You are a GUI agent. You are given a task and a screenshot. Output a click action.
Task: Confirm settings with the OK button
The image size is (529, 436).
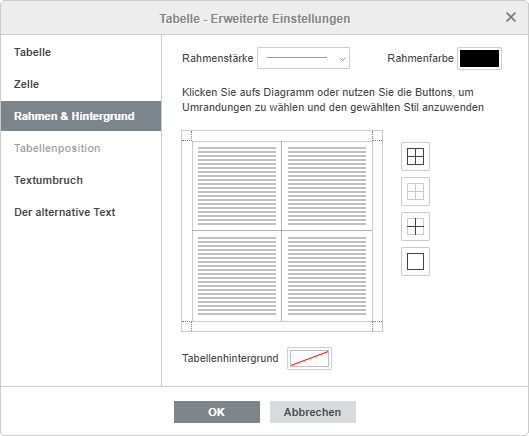point(217,412)
